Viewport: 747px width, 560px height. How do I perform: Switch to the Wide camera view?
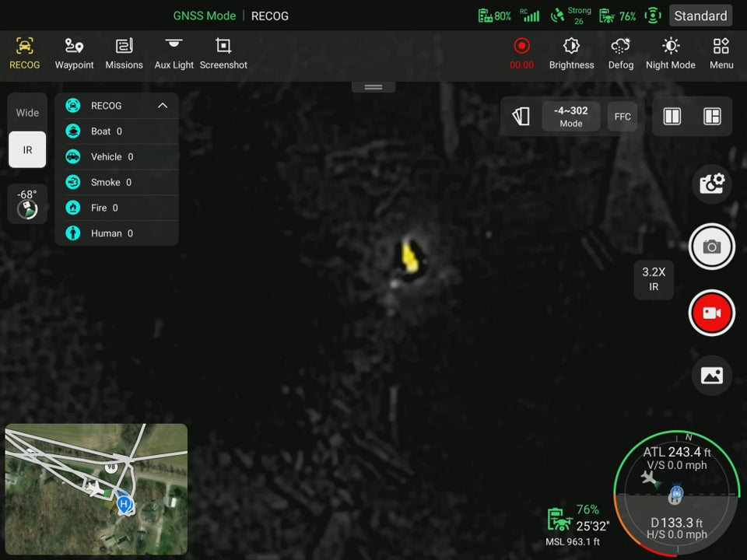click(27, 113)
